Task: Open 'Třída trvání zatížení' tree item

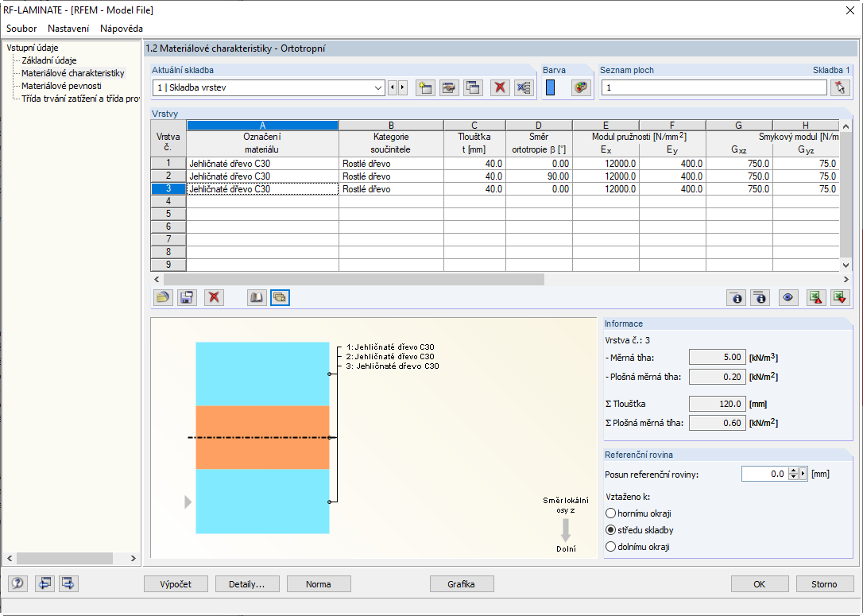Action: [79, 99]
